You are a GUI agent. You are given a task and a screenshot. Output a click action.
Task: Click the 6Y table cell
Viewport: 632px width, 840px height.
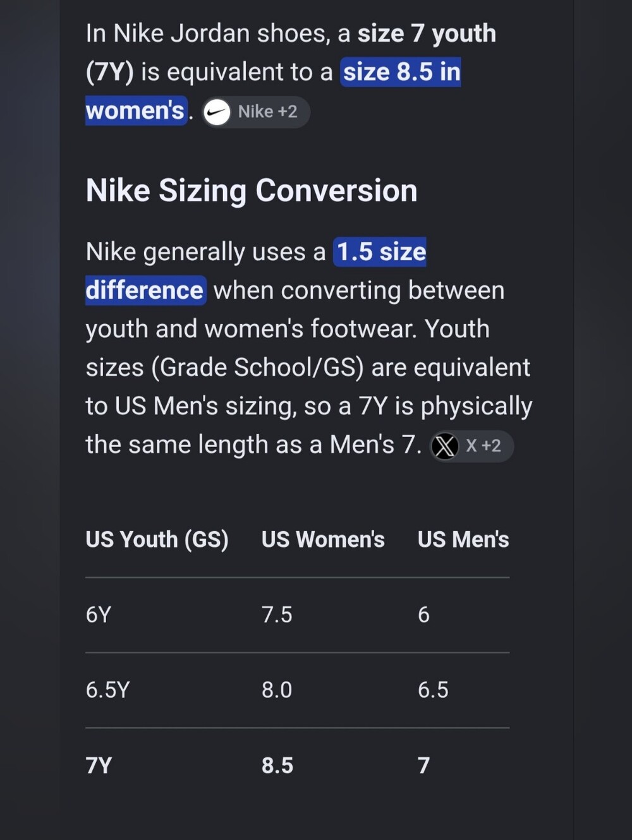[99, 615]
